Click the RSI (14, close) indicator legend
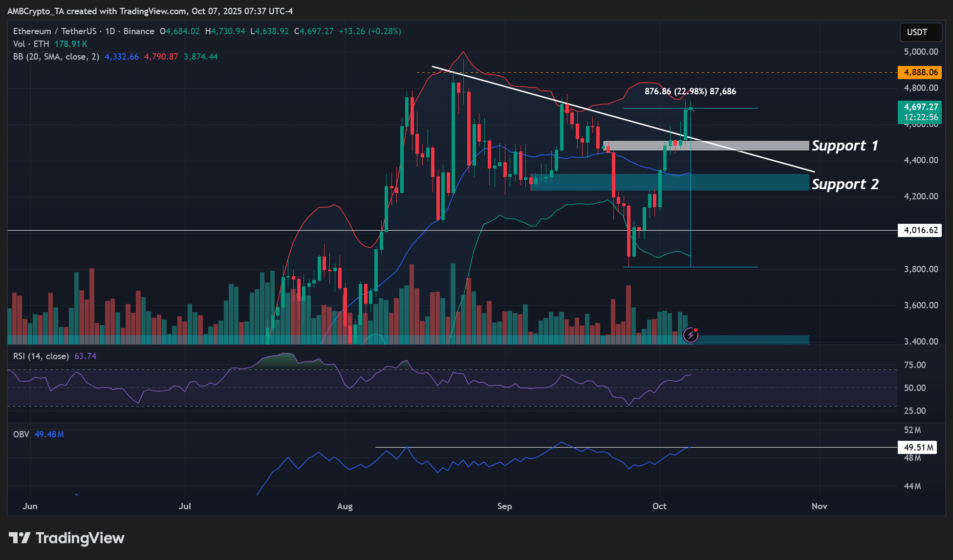This screenshot has width=953, height=560. pos(41,356)
